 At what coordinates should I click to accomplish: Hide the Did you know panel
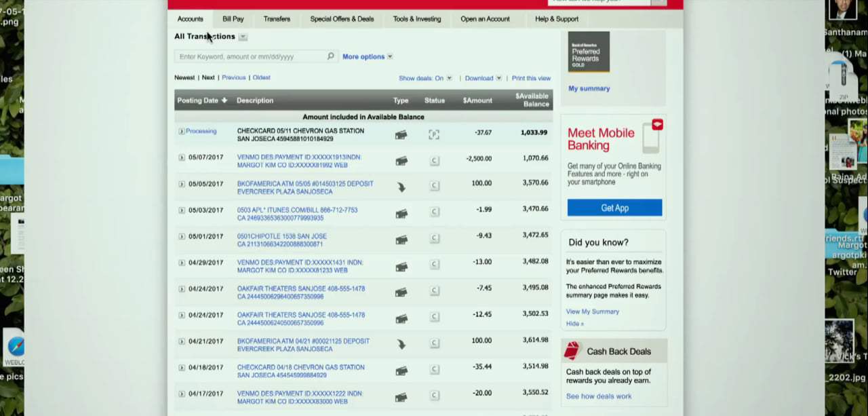[x=574, y=324]
